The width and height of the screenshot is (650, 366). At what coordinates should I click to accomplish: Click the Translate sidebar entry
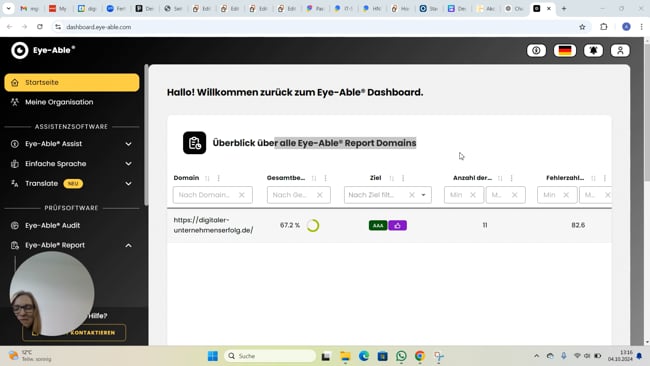click(41, 184)
